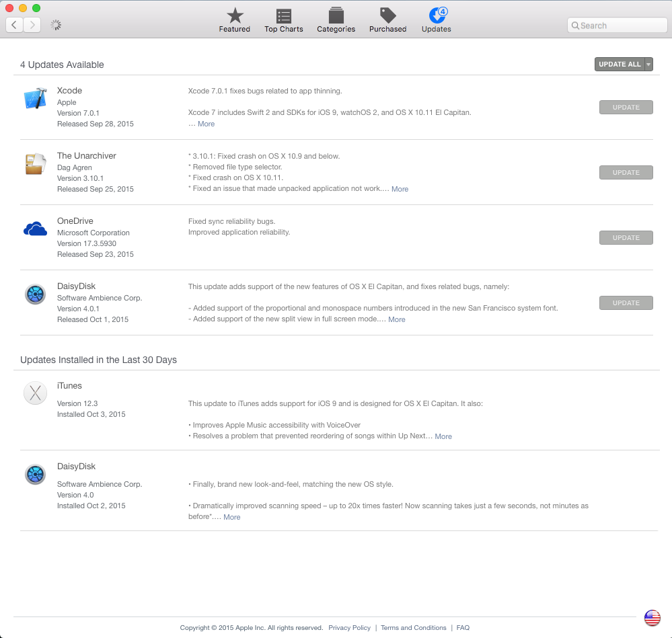
Task: Click the loading spinner indicator
Action: coord(56,25)
